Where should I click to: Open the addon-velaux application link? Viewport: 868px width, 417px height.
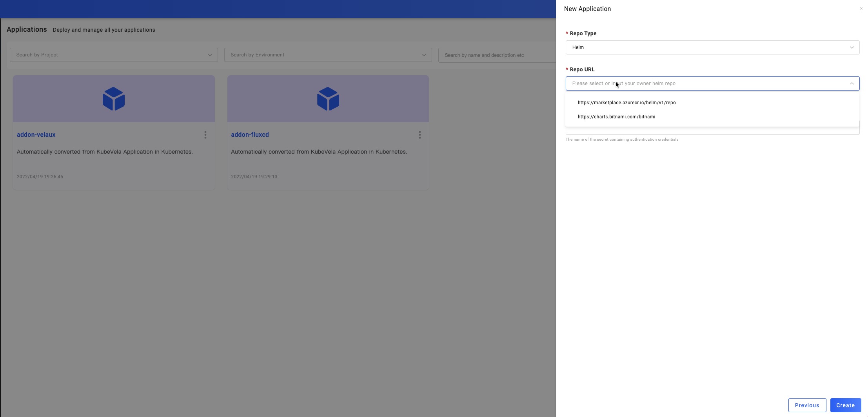36,134
